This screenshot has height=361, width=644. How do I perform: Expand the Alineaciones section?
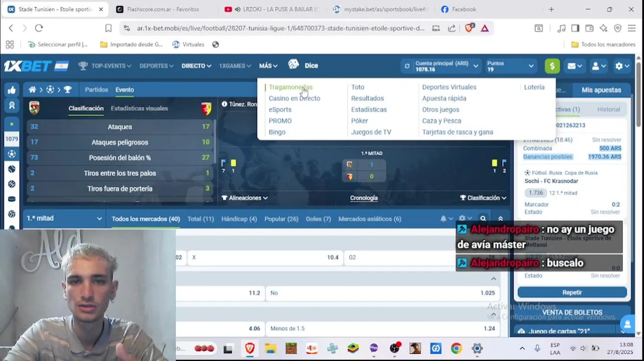pyautogui.click(x=245, y=198)
